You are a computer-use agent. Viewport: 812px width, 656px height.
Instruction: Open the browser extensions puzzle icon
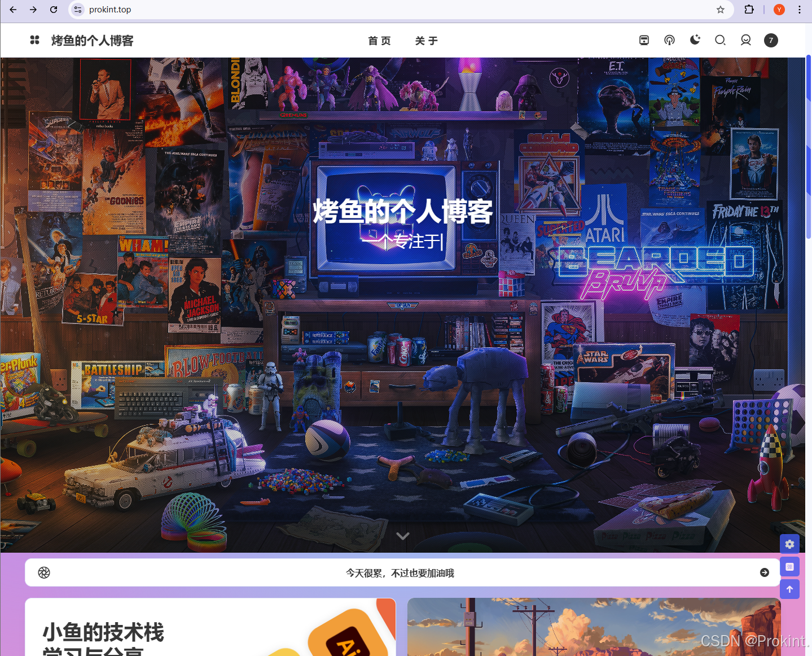coord(749,10)
